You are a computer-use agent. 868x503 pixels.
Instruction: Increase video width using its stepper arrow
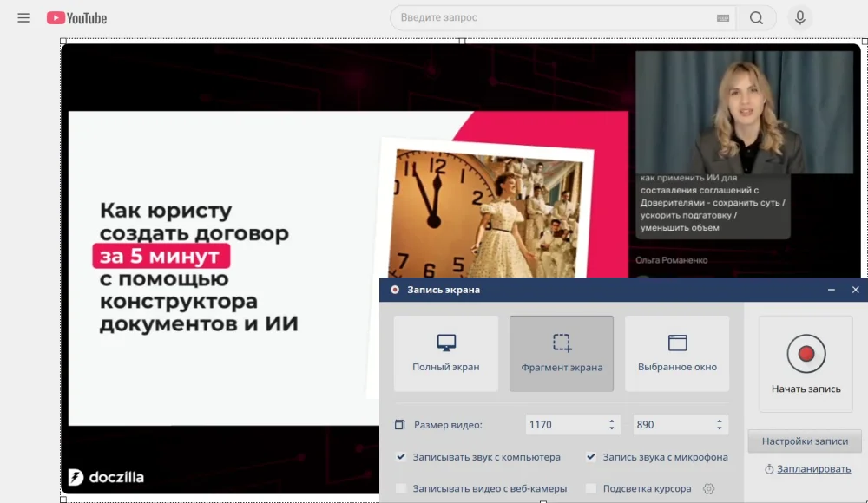click(x=612, y=420)
